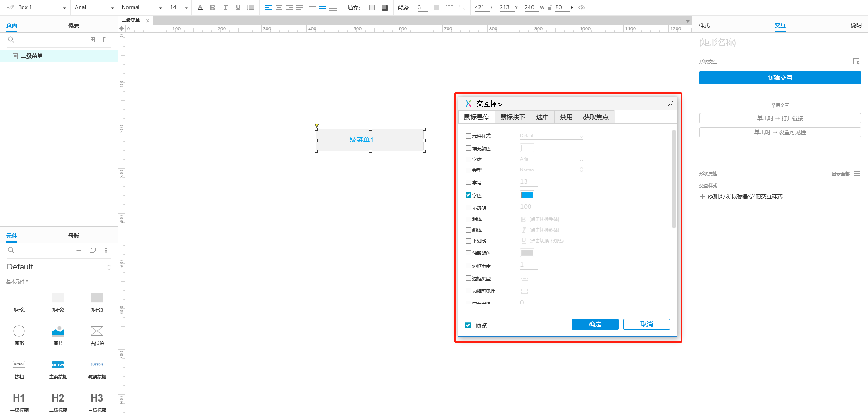Screen dimensions: 868x416
Task: Click the 取消 button
Action: pos(646,324)
